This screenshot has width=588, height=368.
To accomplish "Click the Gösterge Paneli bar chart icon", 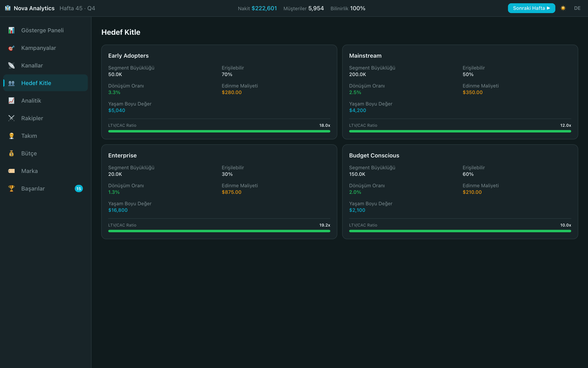I will tap(11, 30).
